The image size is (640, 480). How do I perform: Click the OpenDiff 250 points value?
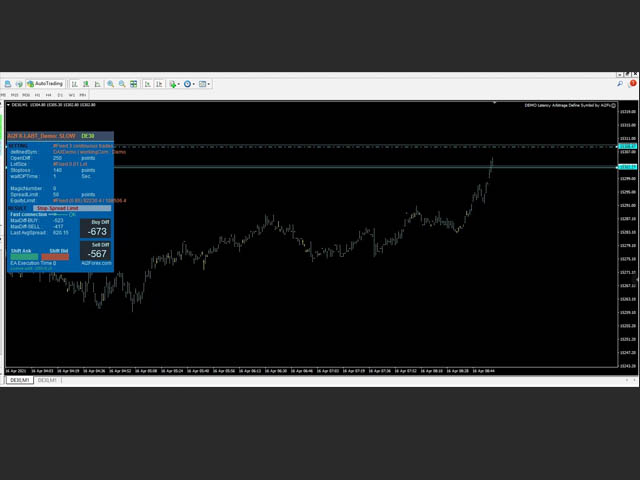click(57, 158)
